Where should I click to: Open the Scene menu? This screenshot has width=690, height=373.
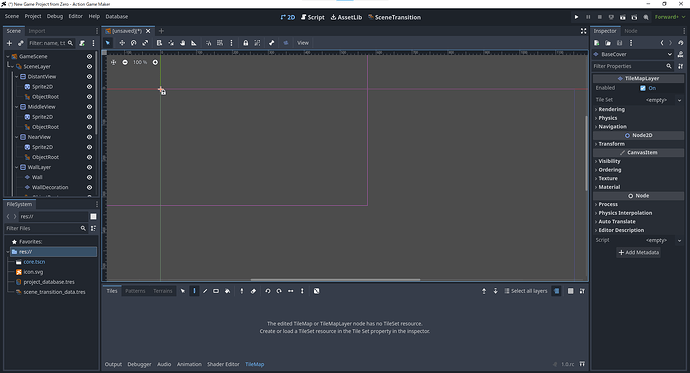coord(12,16)
